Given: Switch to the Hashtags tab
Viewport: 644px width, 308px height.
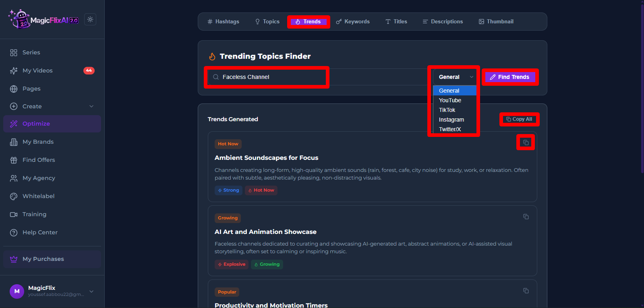Looking at the screenshot, I should point(224,21).
